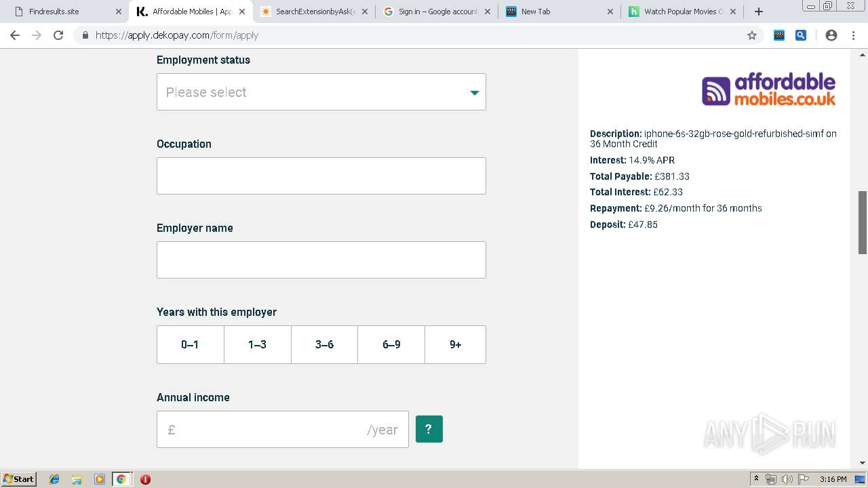Close the New Tab tab

coord(610,12)
